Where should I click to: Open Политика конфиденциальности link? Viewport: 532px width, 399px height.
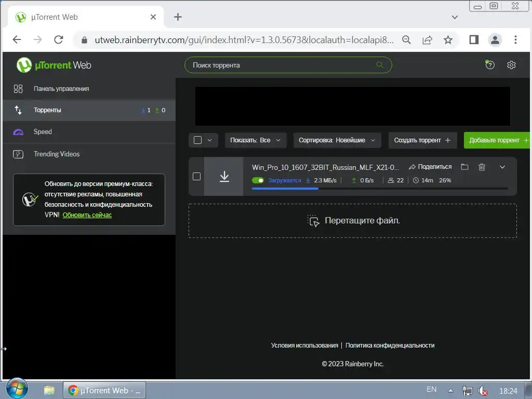point(390,345)
